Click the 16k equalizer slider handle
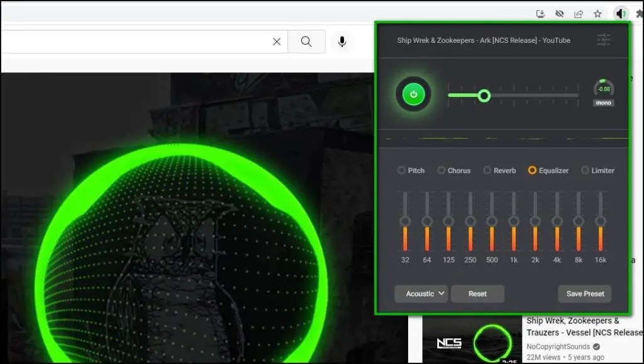This screenshot has width=644, height=364. (x=601, y=221)
